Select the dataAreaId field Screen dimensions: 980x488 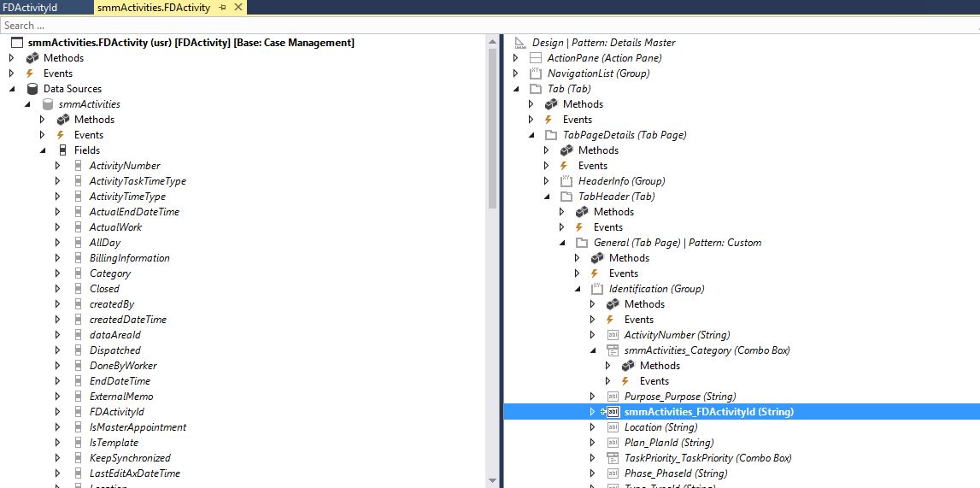pos(115,335)
